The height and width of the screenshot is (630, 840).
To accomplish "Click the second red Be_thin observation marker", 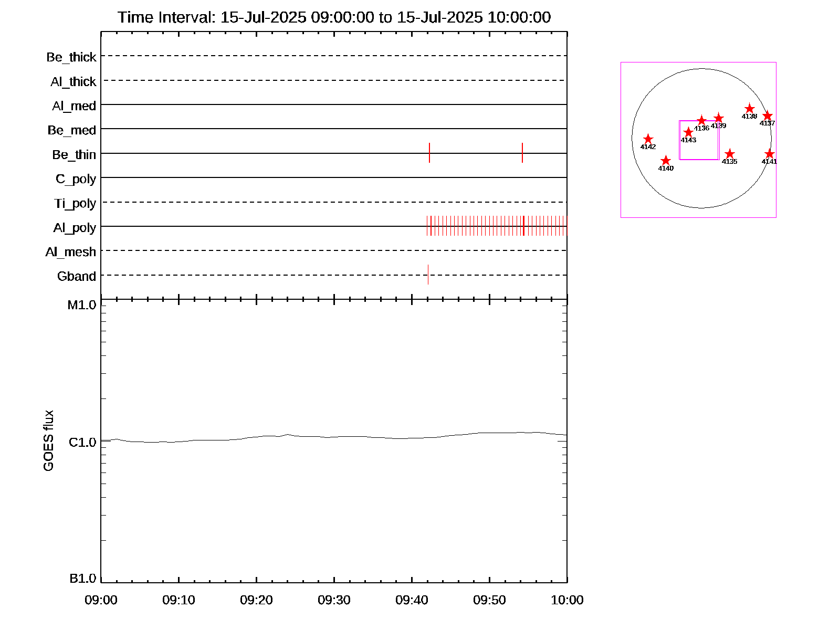I will (522, 153).
